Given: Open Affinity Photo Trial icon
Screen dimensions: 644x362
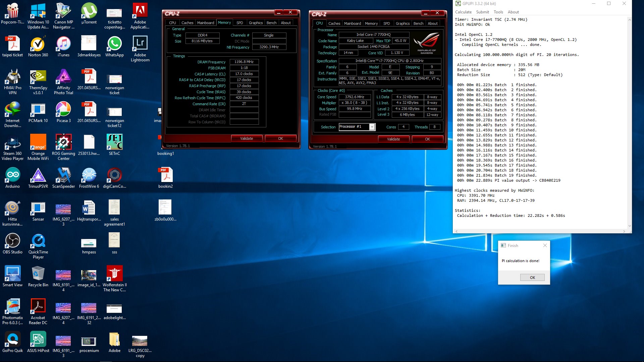Looking at the screenshot, I should [x=63, y=82].
